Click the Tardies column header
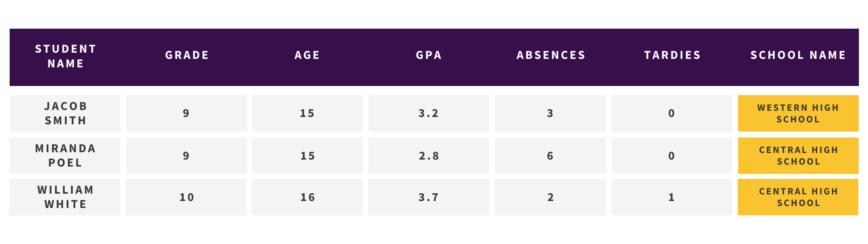The width and height of the screenshot is (868, 244). 672,55
